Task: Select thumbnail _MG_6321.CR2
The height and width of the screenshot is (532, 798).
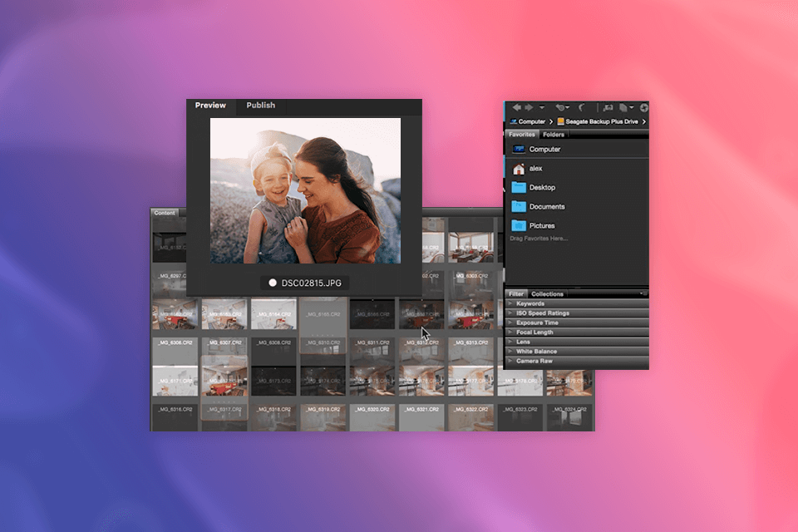Action: [x=422, y=417]
